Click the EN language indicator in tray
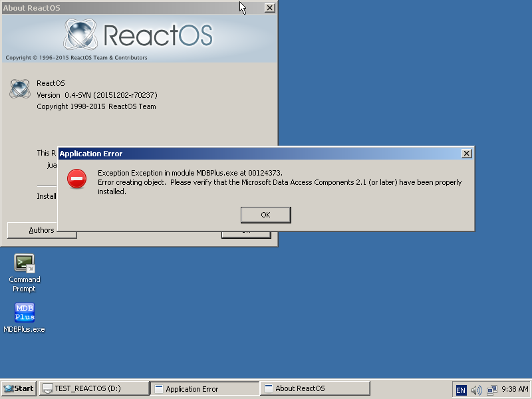 [x=461, y=390]
